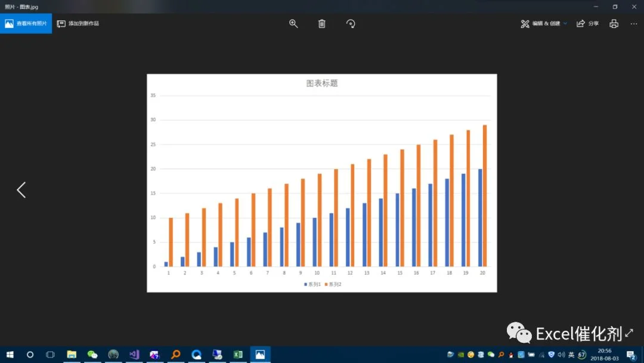Expand the 编辑 & 创建 dropdown

(544, 24)
